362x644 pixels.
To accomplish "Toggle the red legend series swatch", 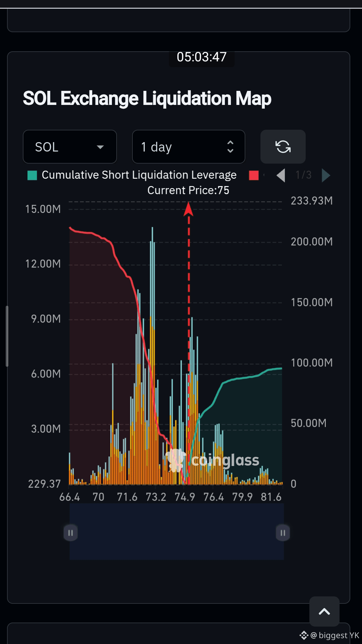I will click(x=254, y=175).
